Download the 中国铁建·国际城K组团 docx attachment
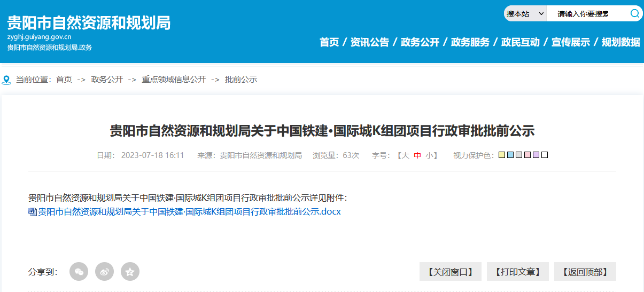The height and width of the screenshot is (292, 644). point(189,212)
